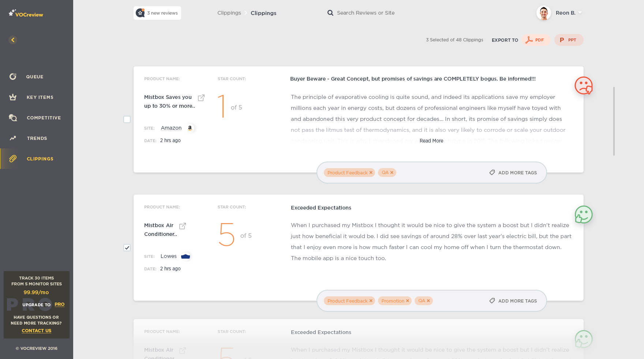Expand the review with Read More
644x359 pixels.
pyautogui.click(x=431, y=141)
